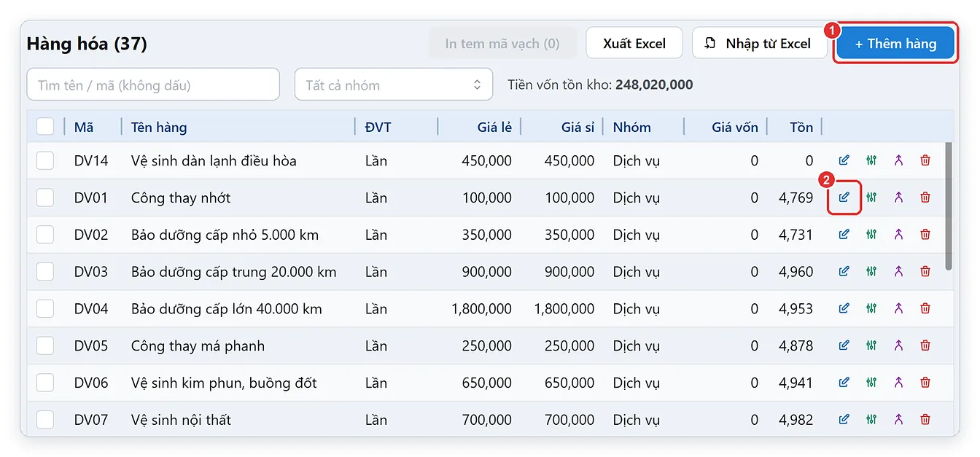
Task: Click the stock value 4,960 for DV03
Action: point(796,272)
